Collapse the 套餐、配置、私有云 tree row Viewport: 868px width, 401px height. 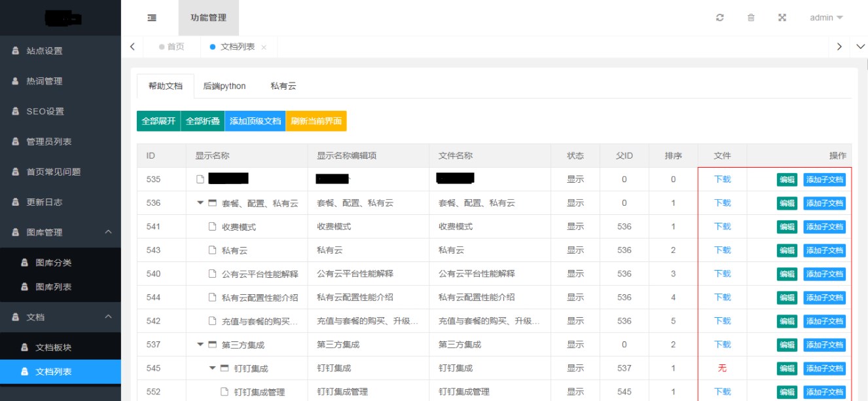(200, 203)
